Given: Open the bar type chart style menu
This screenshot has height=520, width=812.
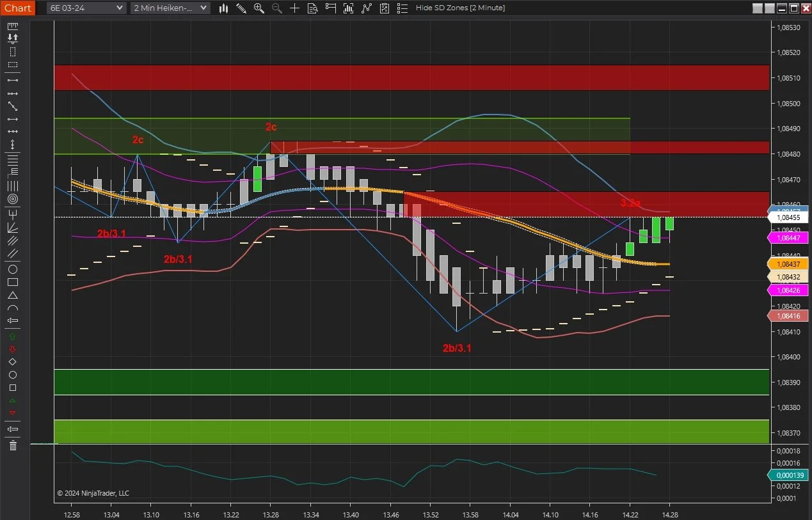Looking at the screenshot, I should [x=223, y=8].
